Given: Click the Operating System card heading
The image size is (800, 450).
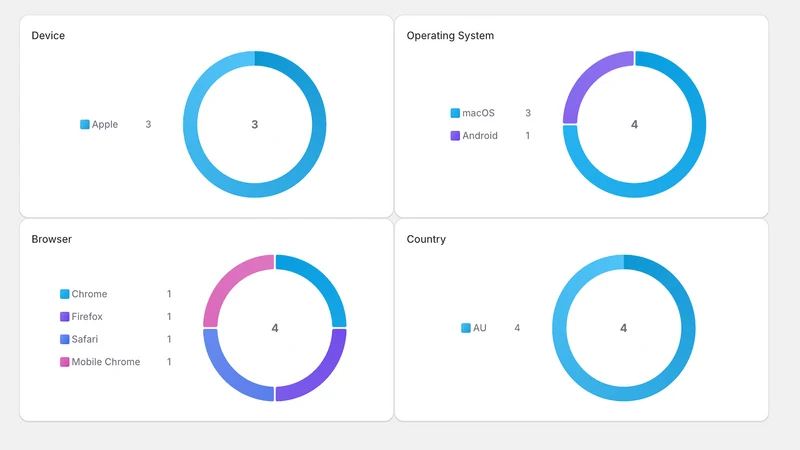Looking at the screenshot, I should pyautogui.click(x=450, y=36).
